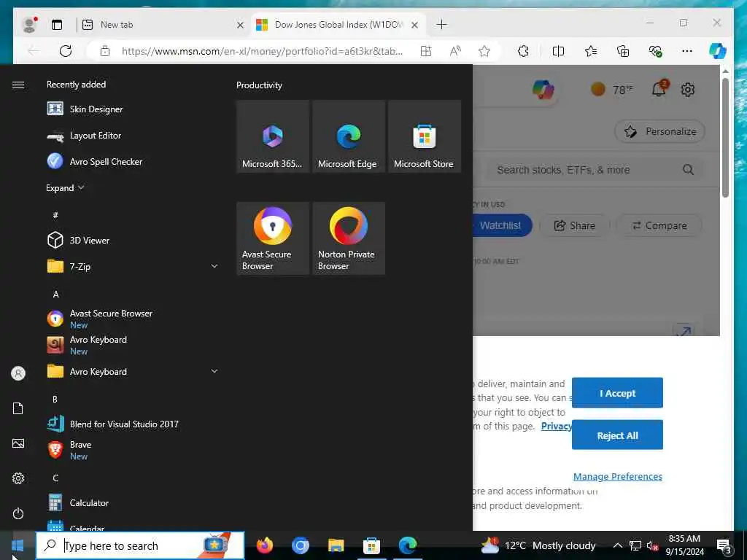Open the Privacy link

point(556,426)
